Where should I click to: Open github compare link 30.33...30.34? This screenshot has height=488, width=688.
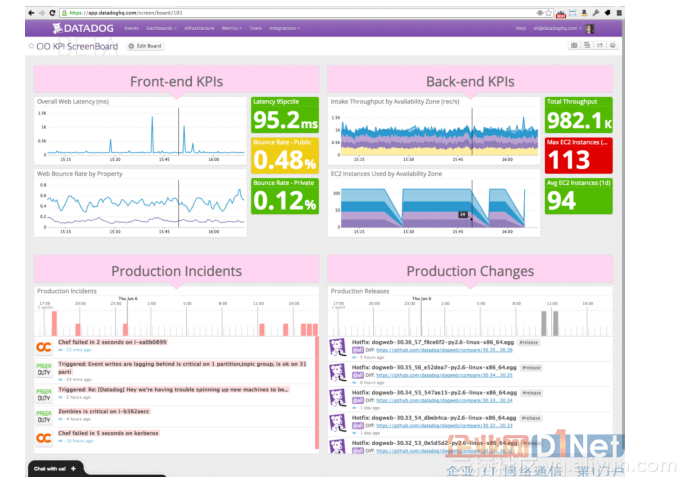(444, 400)
